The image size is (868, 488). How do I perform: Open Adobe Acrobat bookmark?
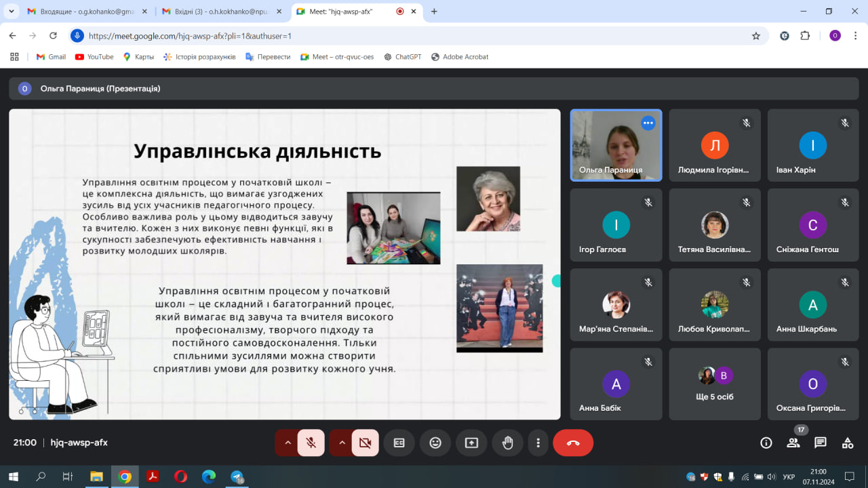tap(459, 57)
